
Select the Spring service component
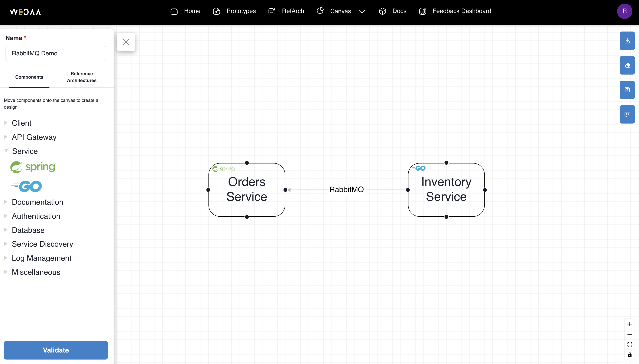(33, 167)
